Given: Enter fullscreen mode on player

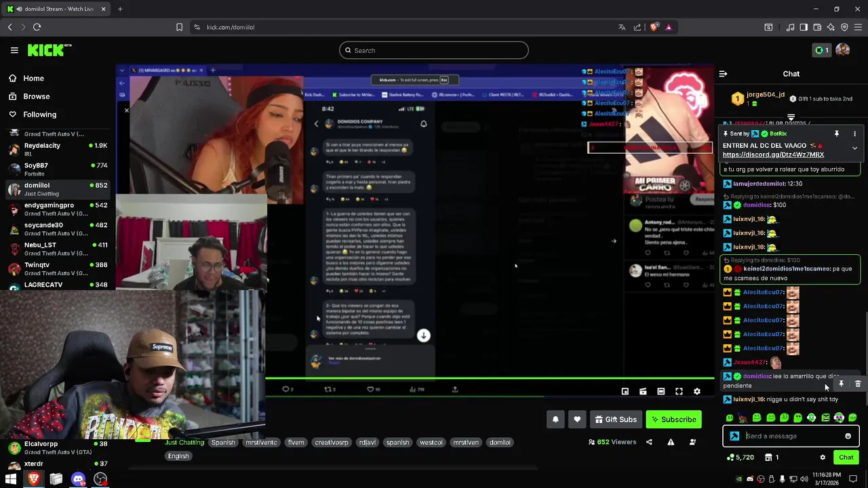Looking at the screenshot, I should point(679,391).
